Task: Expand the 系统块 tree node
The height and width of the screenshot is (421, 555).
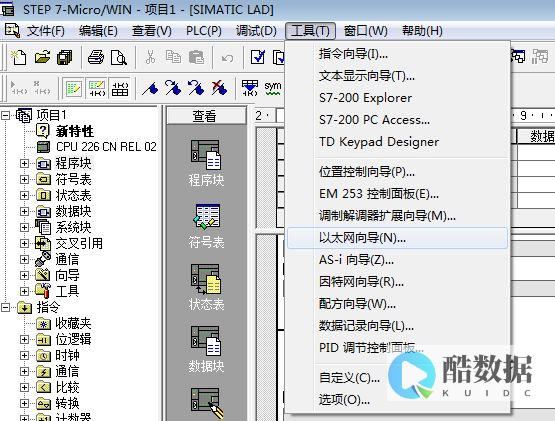Action: [x=24, y=227]
